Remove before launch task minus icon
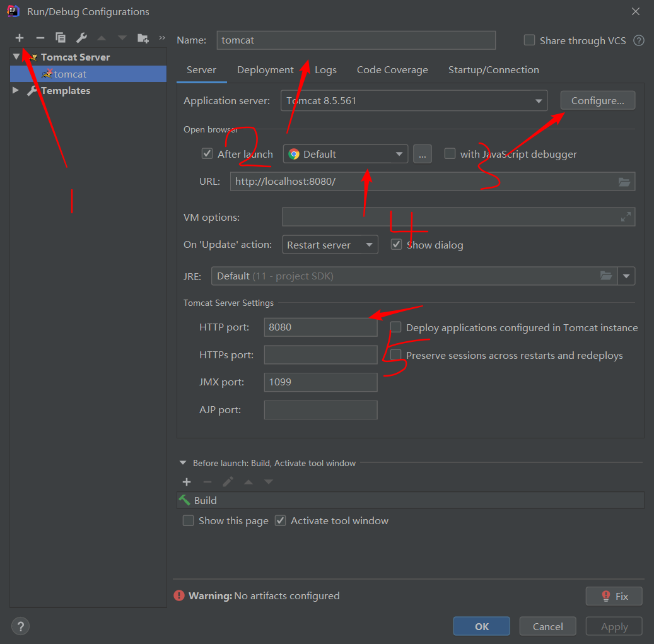The image size is (654, 644). (207, 482)
